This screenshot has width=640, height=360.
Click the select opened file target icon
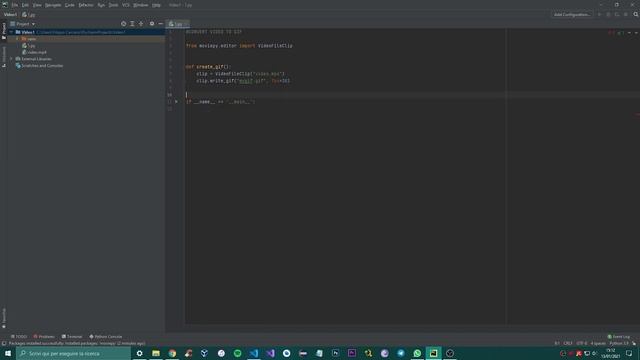point(123,24)
